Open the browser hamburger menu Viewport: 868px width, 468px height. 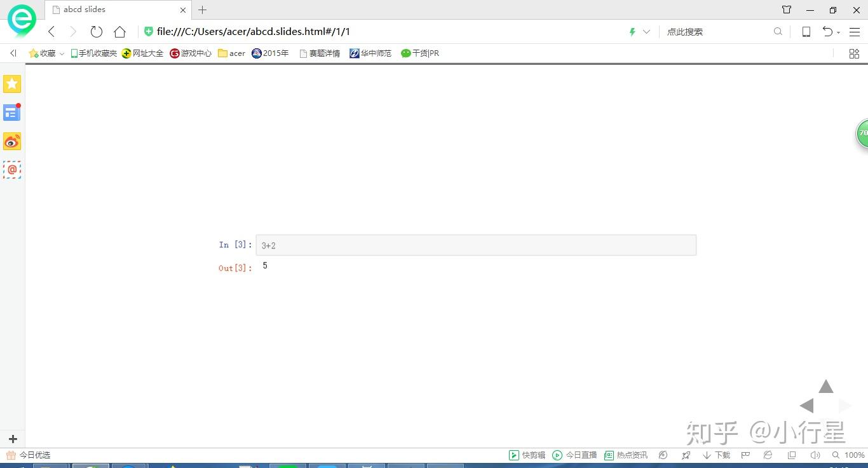855,31
